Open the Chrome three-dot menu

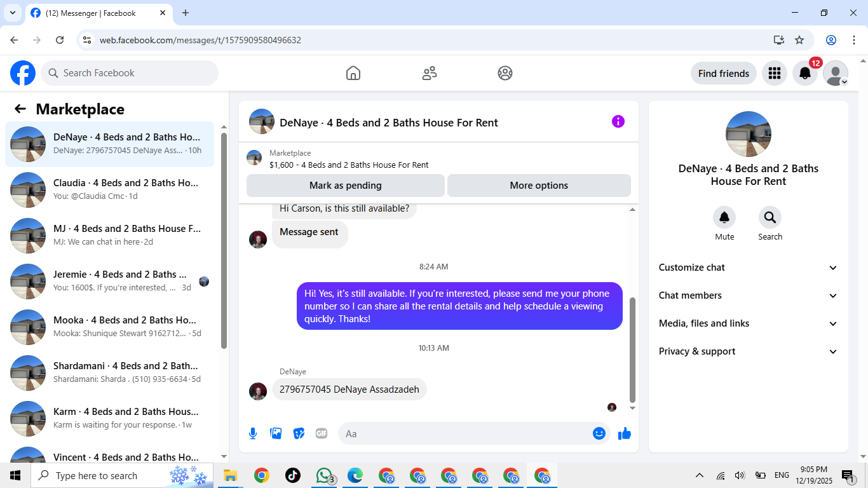tap(853, 40)
